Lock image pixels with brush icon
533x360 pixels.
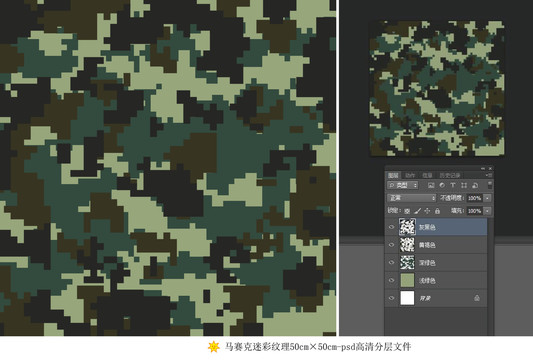(417, 211)
